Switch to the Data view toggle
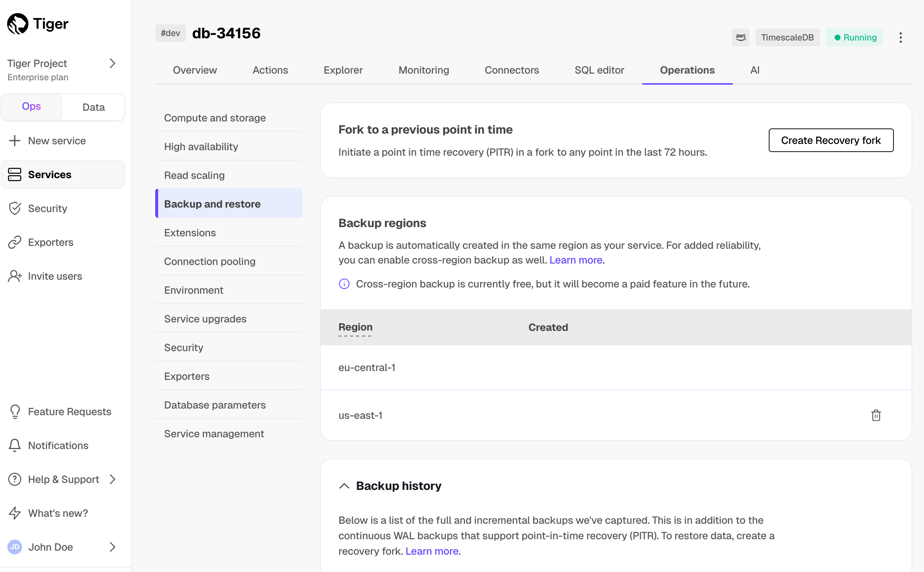Viewport: 924px width, 572px height. (x=93, y=107)
